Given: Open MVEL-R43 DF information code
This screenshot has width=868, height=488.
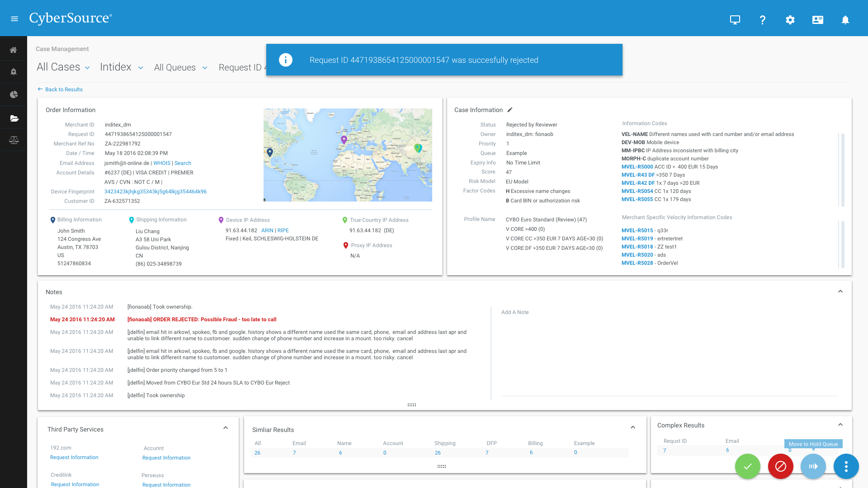Looking at the screenshot, I should click(638, 175).
